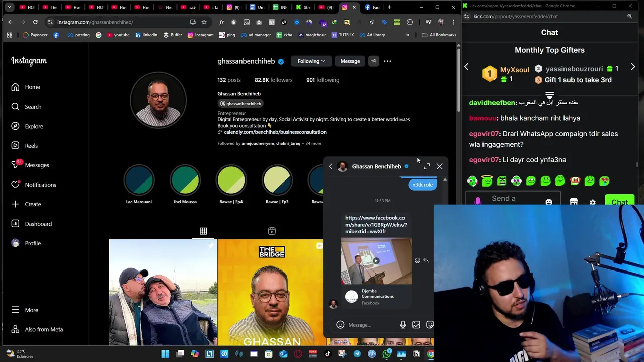This screenshot has width=644, height=362.
Task: Click the Message button on the profile
Action: [x=350, y=61]
